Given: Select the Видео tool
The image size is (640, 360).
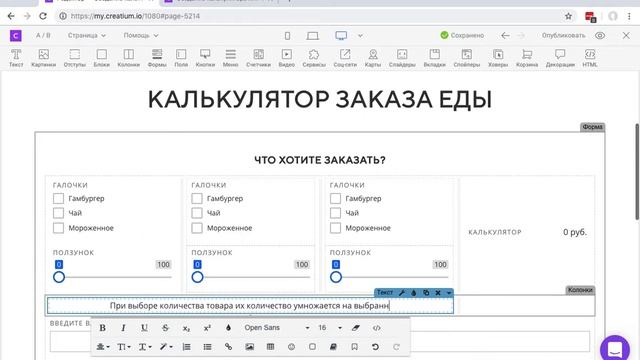Looking at the screenshot, I should click(287, 58).
